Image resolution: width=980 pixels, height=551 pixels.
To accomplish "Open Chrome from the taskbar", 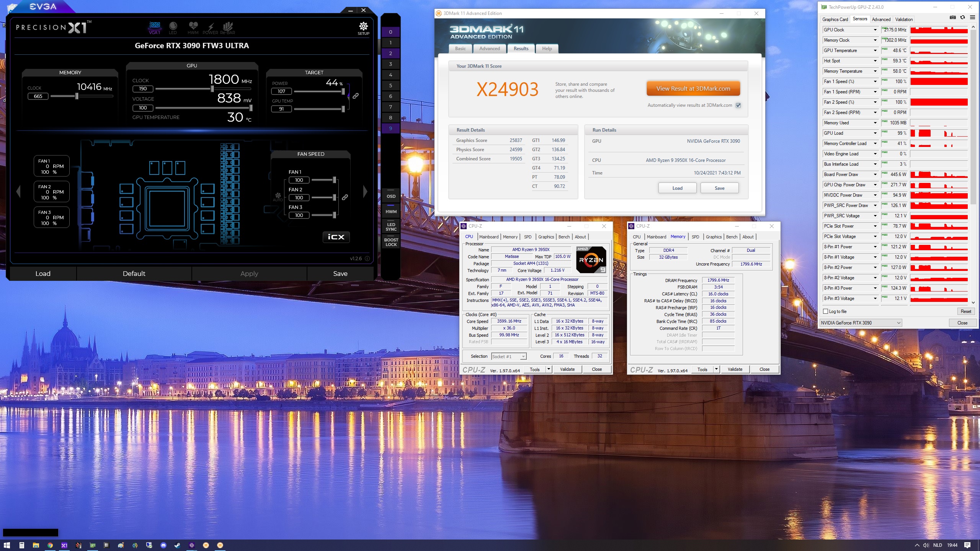I will [50, 545].
